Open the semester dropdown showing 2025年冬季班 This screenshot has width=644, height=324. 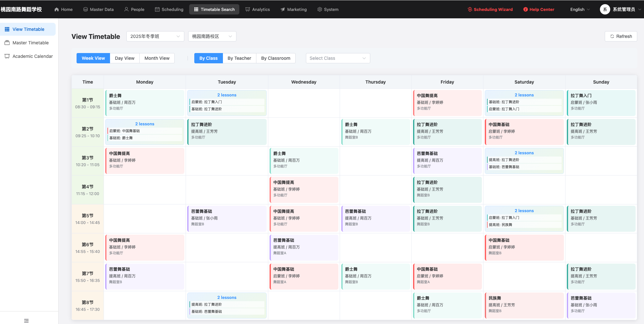[155, 36]
